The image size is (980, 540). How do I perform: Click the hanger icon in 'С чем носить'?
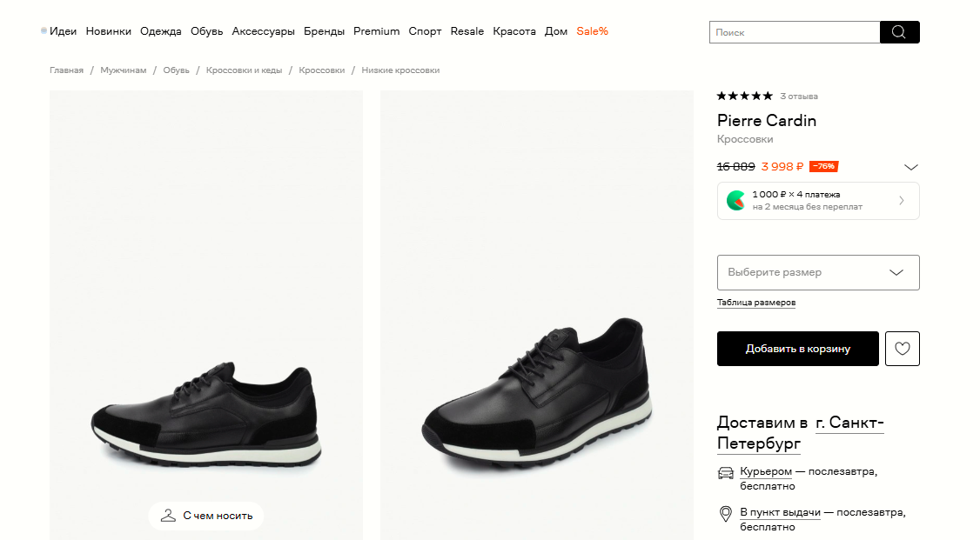tap(168, 516)
